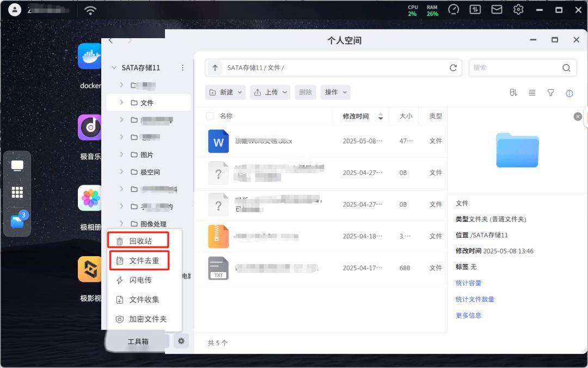The width and height of the screenshot is (588, 368).
Task: Click the Wi-Fi status icon
Action: [90, 10]
